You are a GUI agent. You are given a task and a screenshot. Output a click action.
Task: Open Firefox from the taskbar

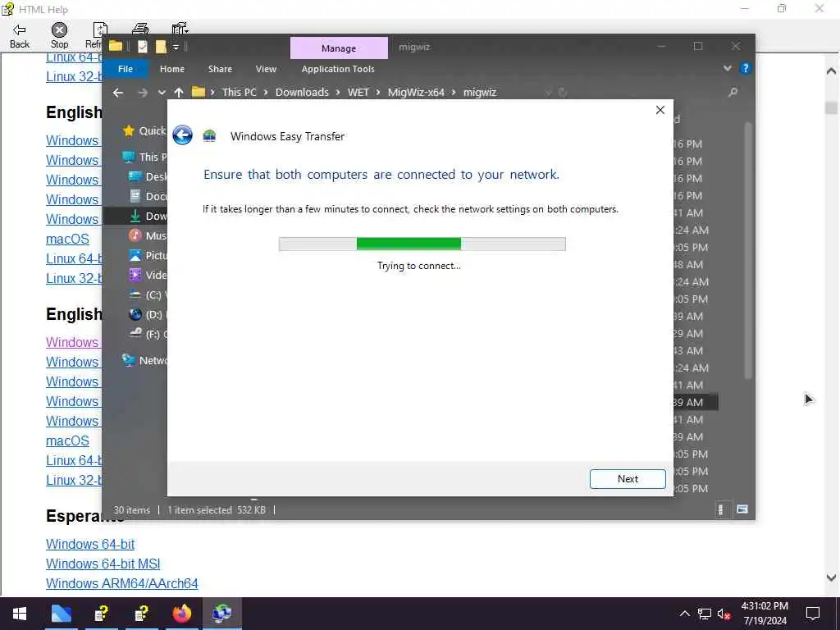(x=181, y=614)
